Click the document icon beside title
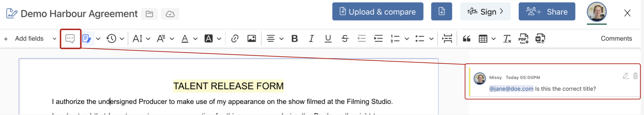Viewport: 644px width, 115px height. point(12,13)
